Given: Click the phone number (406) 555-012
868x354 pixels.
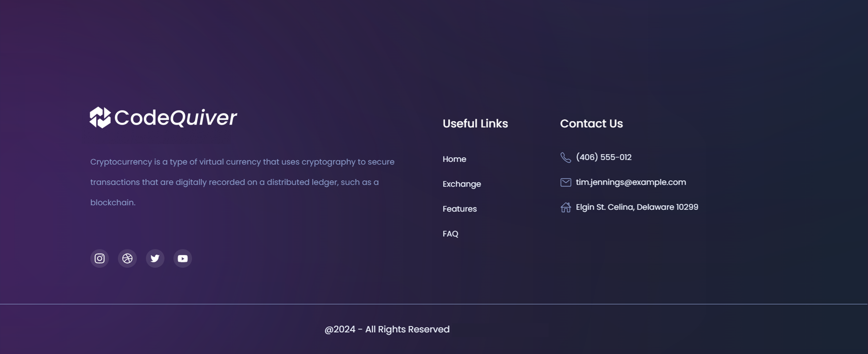Looking at the screenshot, I should [x=604, y=157].
